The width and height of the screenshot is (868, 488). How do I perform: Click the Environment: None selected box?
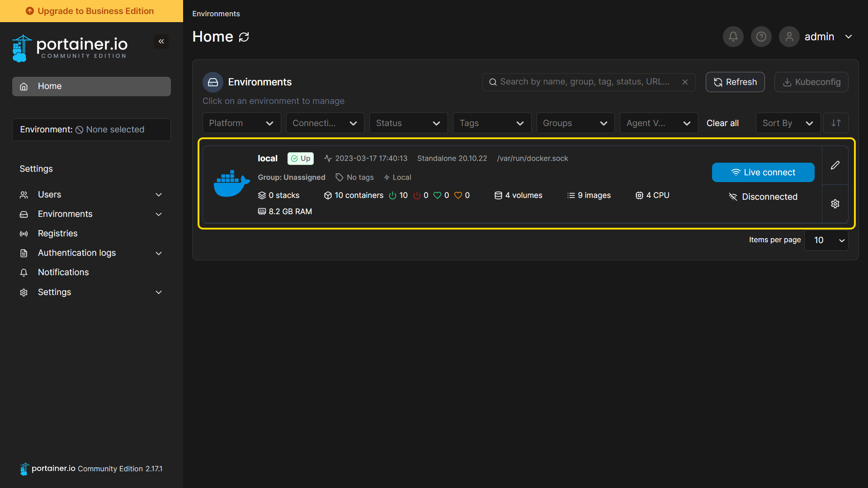click(x=91, y=130)
